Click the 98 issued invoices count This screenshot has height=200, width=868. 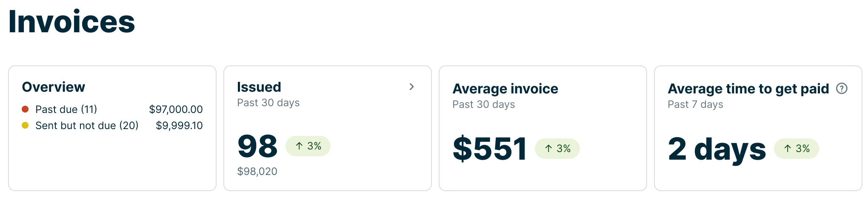click(257, 146)
